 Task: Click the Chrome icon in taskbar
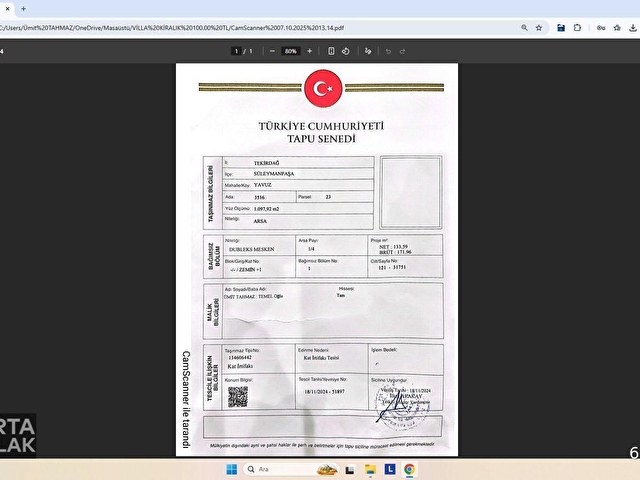point(409,469)
